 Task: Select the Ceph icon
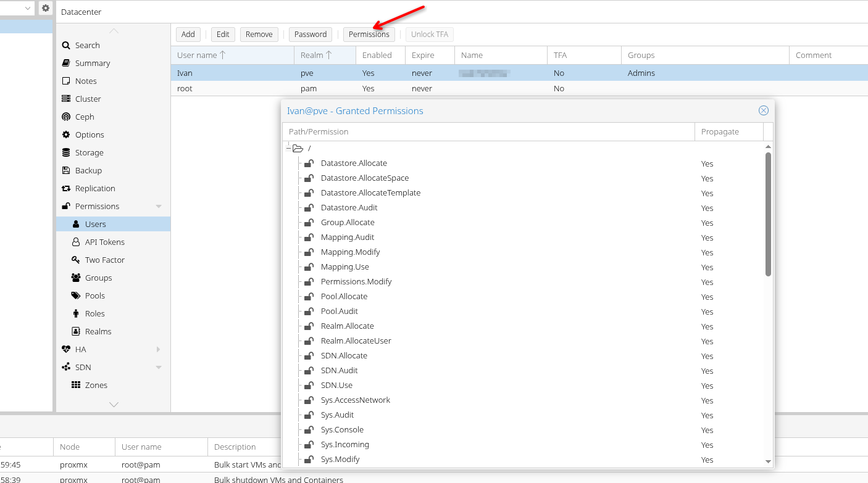66,117
